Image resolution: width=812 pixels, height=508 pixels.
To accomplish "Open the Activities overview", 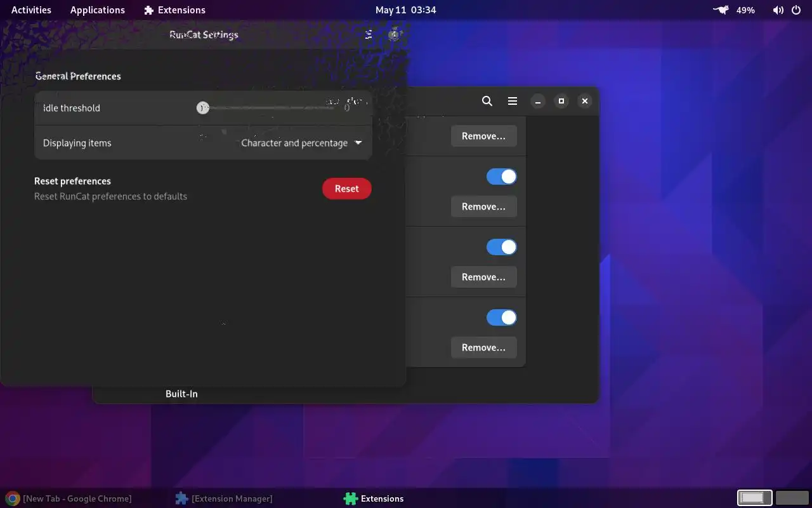I will coord(31,10).
